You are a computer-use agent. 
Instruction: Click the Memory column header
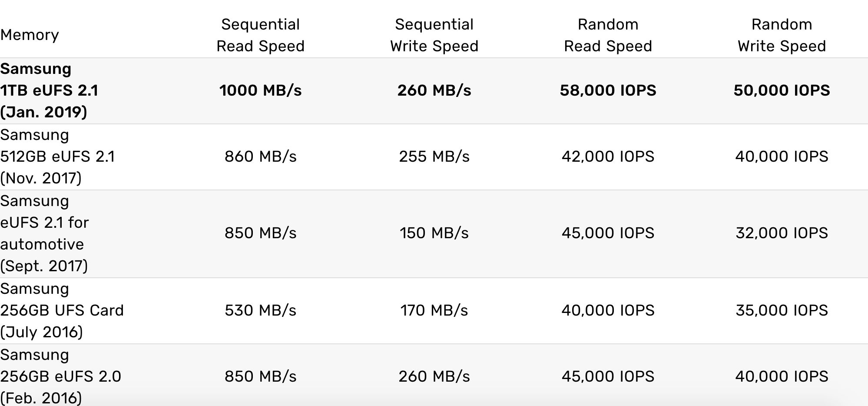[30, 35]
